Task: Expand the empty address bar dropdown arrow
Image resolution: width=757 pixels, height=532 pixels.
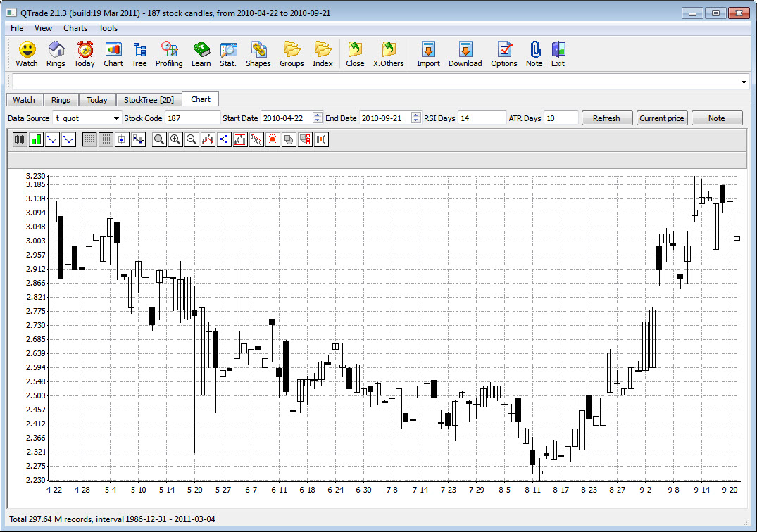Action: coord(744,82)
